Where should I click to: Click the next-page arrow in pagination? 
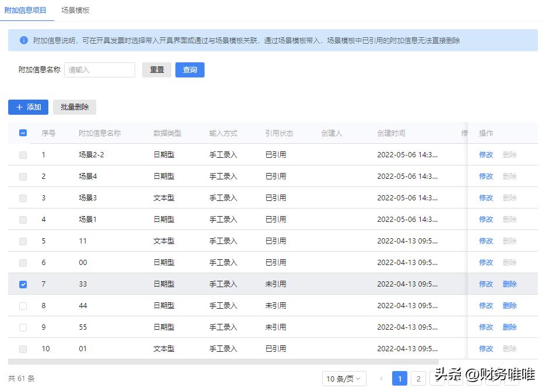click(436, 379)
